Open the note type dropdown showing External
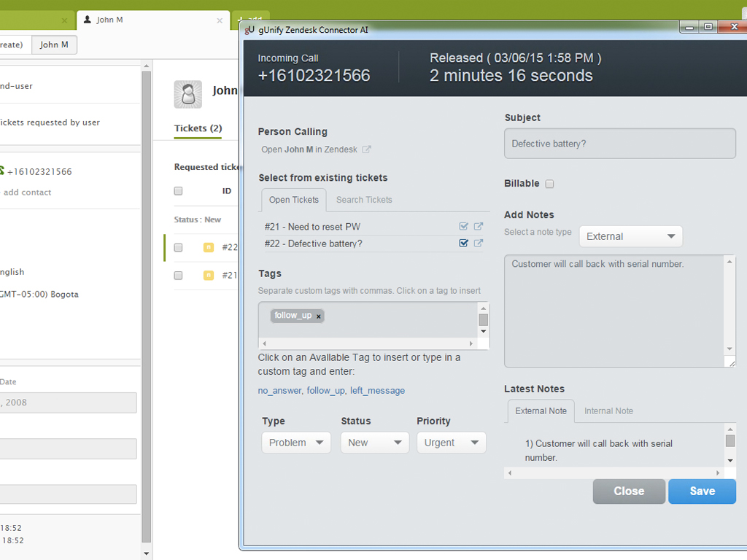The width and height of the screenshot is (747, 560). coord(630,236)
